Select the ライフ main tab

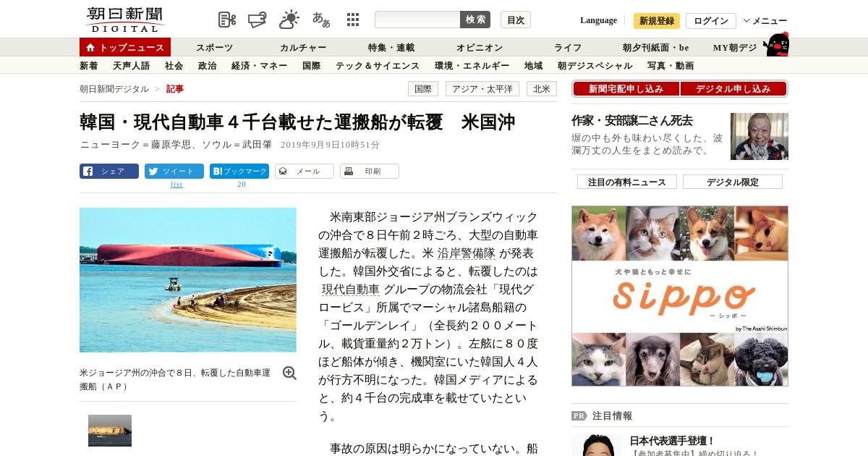point(568,48)
